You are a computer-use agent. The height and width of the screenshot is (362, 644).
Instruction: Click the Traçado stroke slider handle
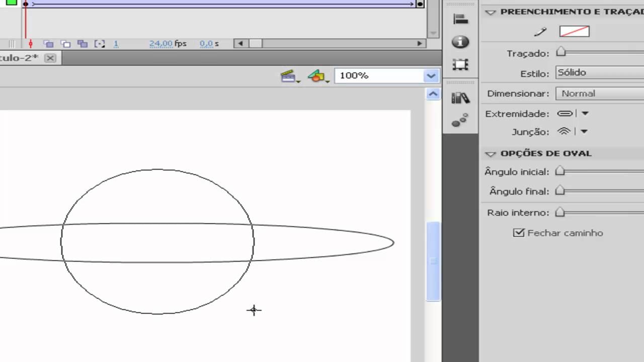click(560, 52)
